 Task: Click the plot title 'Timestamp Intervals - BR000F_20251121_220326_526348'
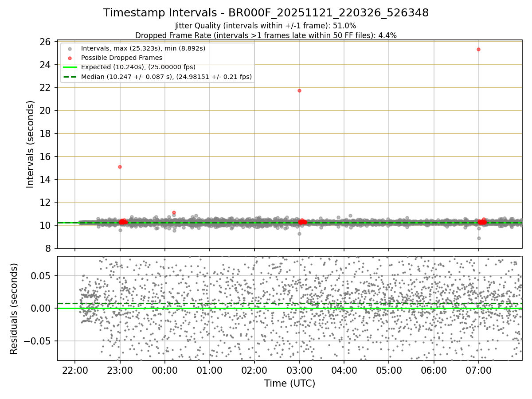[266, 13]
